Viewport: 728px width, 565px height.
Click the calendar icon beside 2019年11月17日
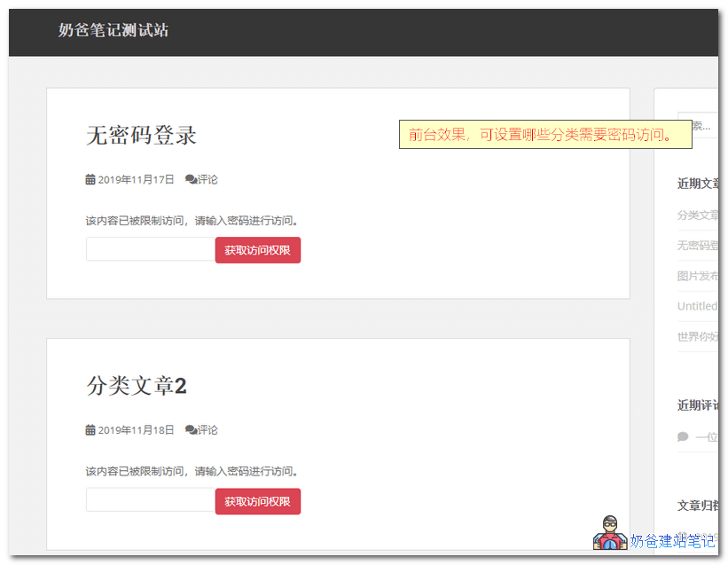click(90, 178)
